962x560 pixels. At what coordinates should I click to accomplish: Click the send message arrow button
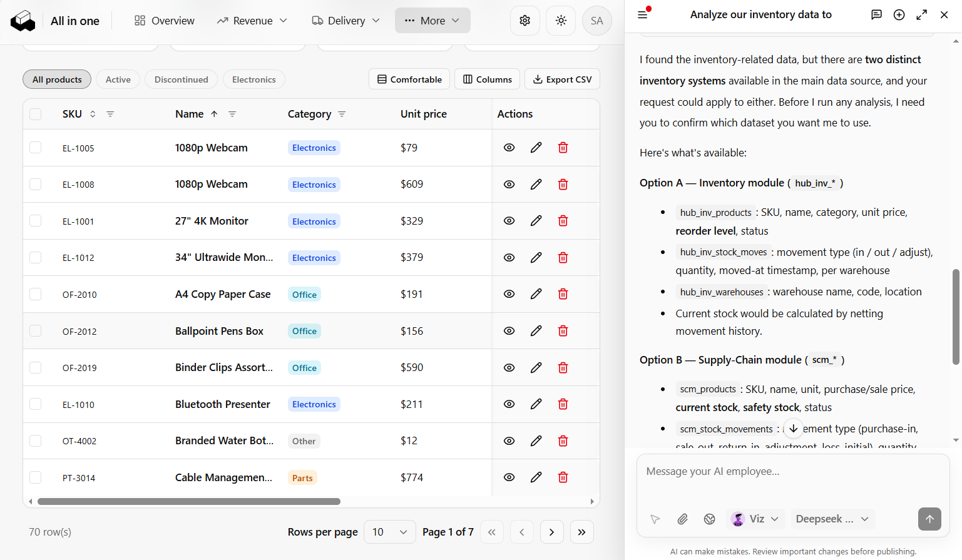[929, 519]
